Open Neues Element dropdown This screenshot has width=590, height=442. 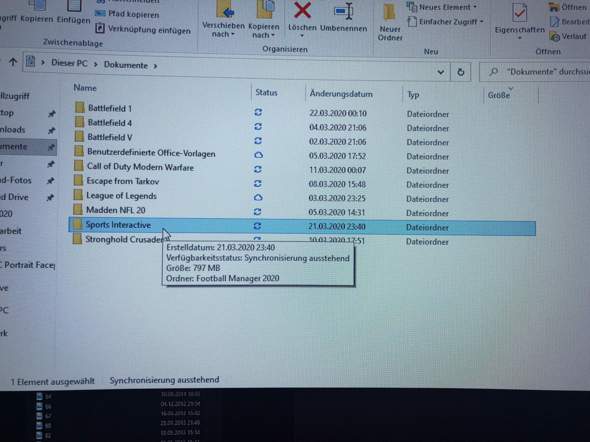(x=442, y=7)
